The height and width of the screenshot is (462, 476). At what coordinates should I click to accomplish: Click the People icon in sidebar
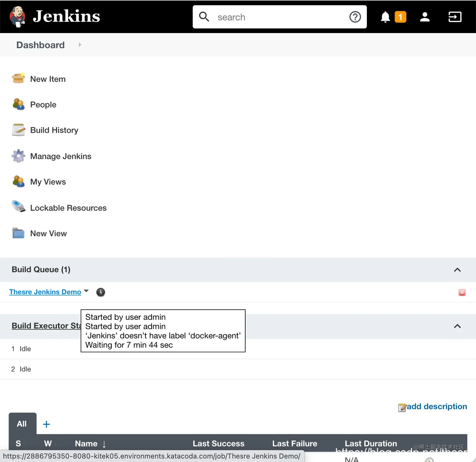tap(19, 104)
